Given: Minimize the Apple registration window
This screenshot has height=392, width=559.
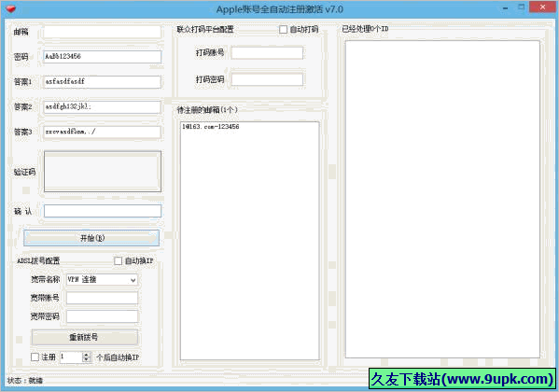Looking at the screenshot, I should click(x=505, y=8).
